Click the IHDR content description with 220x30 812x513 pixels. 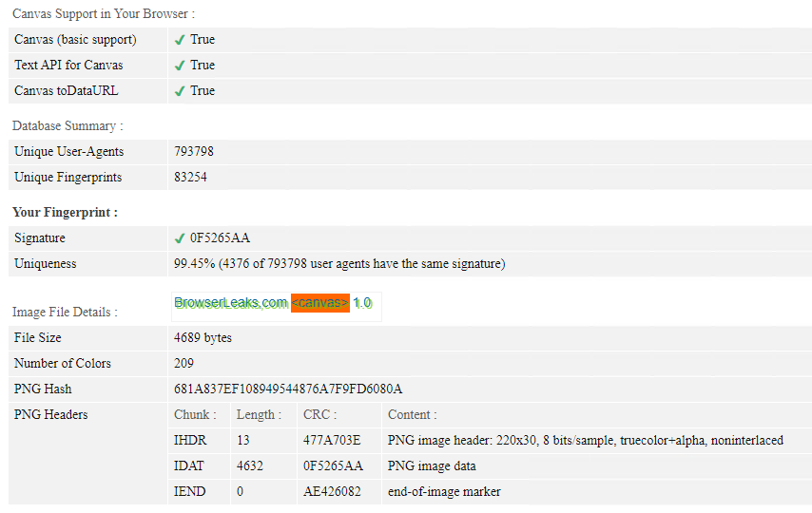[585, 440]
